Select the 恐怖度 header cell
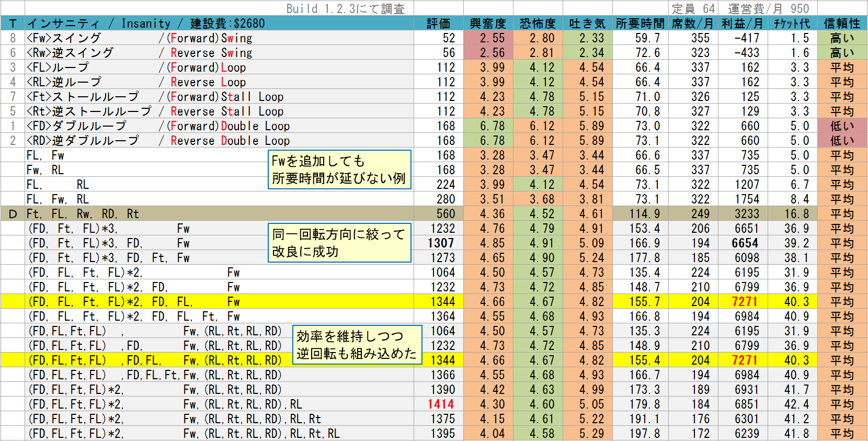 point(538,24)
